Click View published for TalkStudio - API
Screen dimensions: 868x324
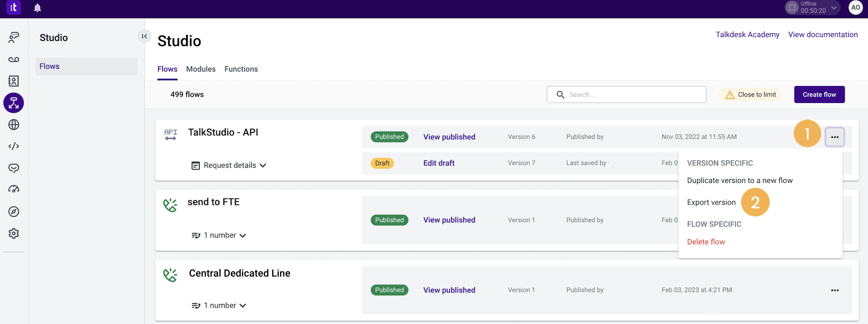[x=449, y=137]
